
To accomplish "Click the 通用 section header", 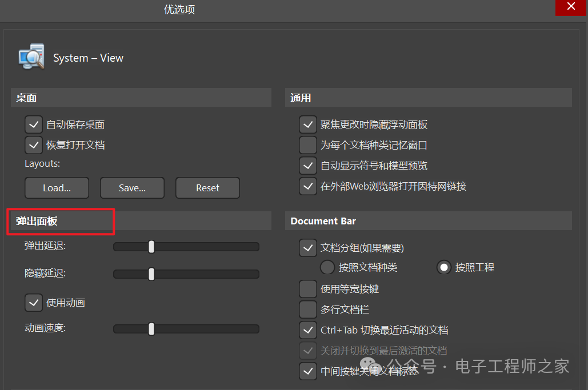I will [x=428, y=98].
